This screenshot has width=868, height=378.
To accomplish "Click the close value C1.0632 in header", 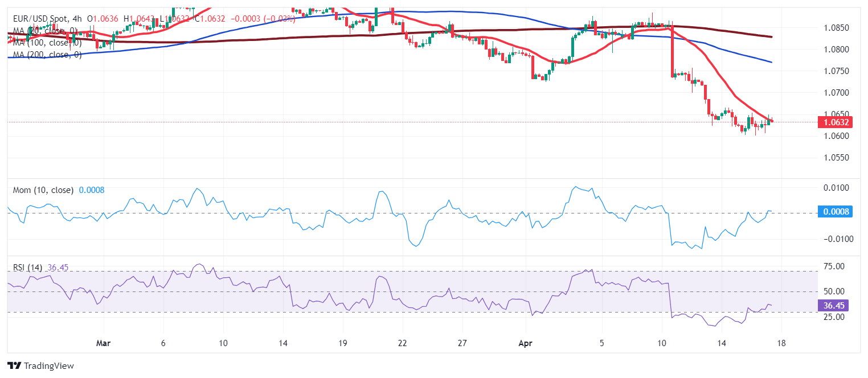I will pos(210,19).
